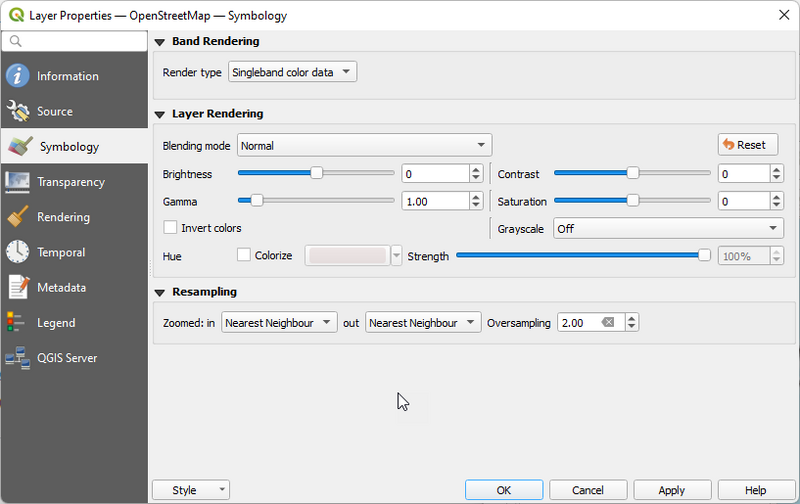The width and height of the screenshot is (800, 504).
Task: Open the Temporal clock icon
Action: (18, 252)
